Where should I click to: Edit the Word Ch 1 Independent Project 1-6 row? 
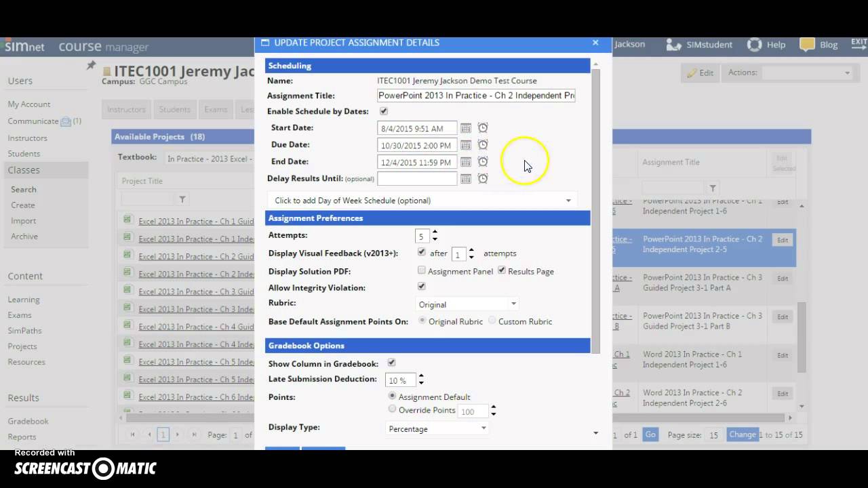pyautogui.click(x=783, y=355)
